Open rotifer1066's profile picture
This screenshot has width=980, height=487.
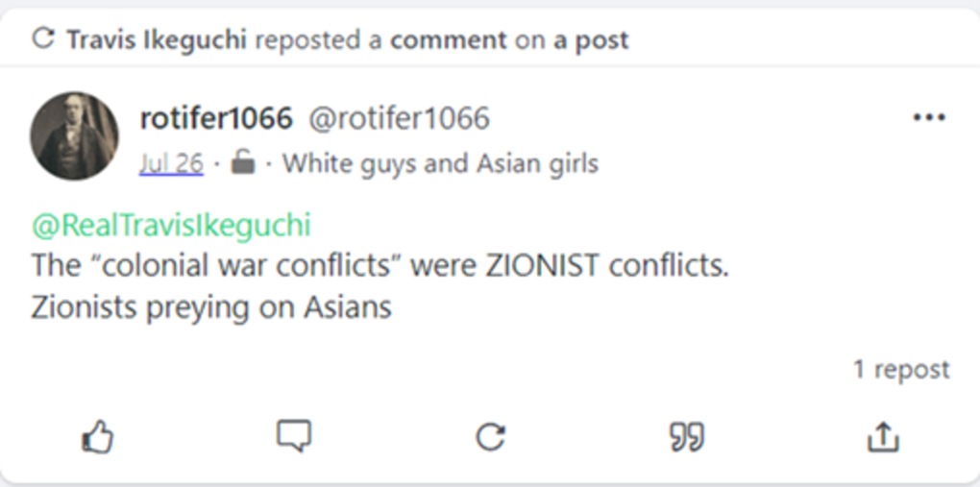(74, 136)
